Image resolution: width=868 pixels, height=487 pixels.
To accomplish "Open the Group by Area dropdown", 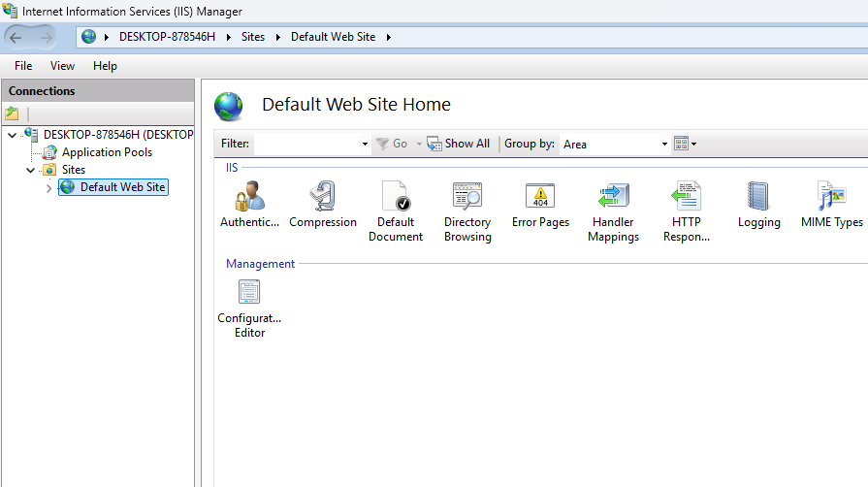I will pyautogui.click(x=664, y=144).
